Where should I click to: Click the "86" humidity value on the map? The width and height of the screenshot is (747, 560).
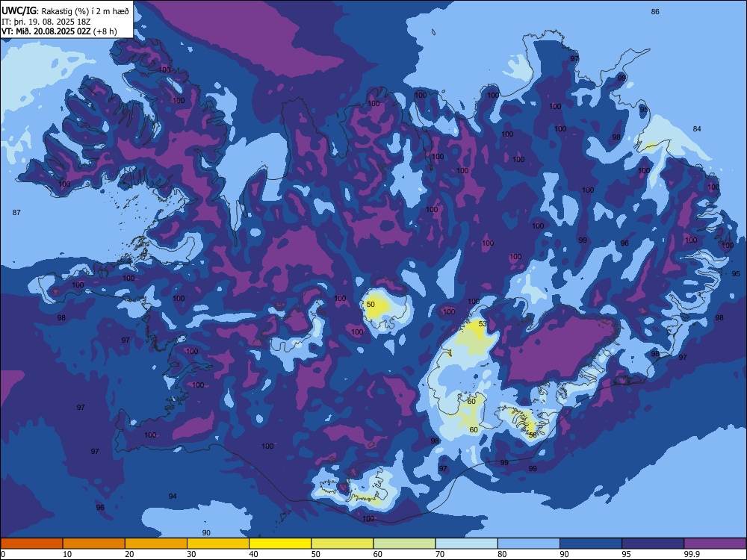[x=655, y=11]
